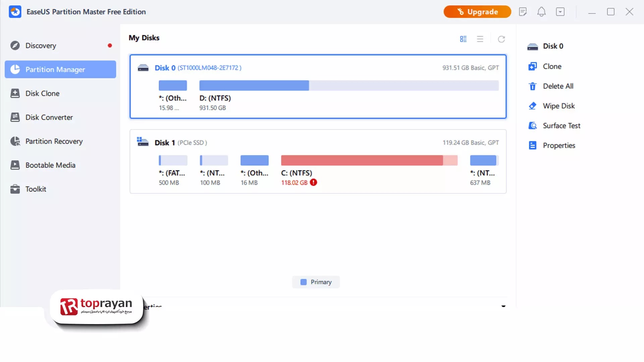Open the Discovery section
This screenshot has width=644, height=362.
click(60, 46)
